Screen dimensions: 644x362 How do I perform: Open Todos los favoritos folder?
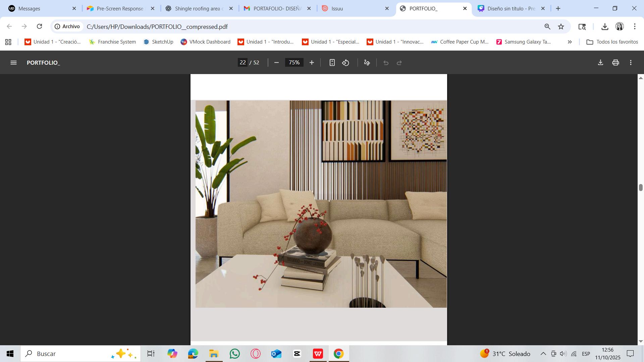(612, 42)
